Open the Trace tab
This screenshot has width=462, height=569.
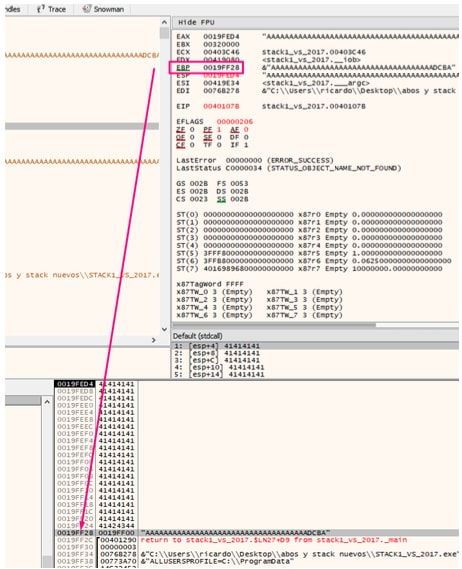tap(51, 9)
